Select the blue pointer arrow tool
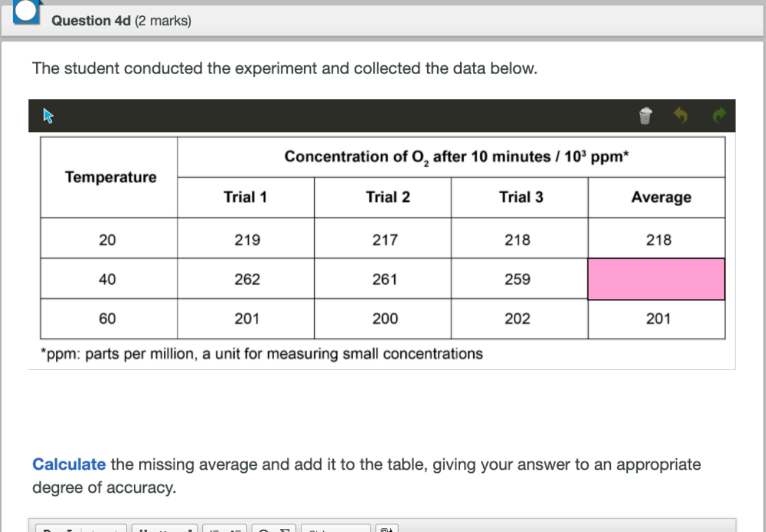The height and width of the screenshot is (532, 766). tap(49, 115)
